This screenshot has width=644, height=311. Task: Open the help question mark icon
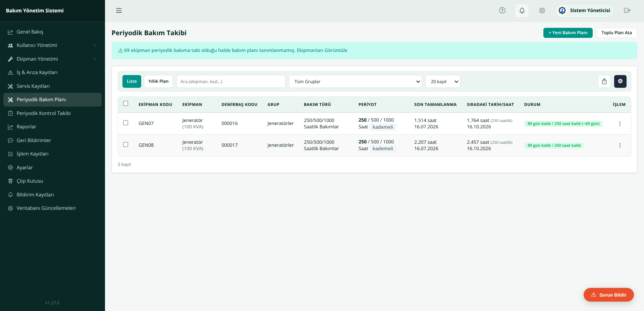[502, 10]
